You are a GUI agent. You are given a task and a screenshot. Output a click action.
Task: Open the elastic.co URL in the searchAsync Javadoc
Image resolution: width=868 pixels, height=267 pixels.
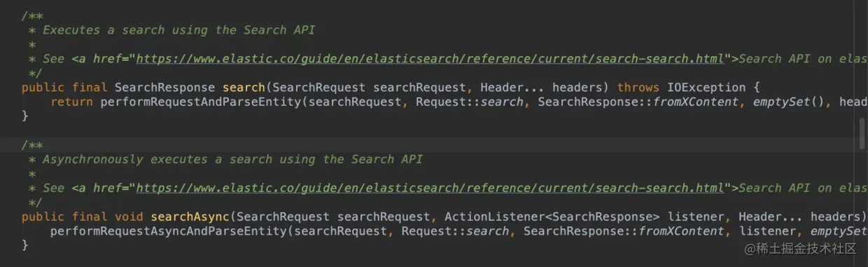(430, 188)
